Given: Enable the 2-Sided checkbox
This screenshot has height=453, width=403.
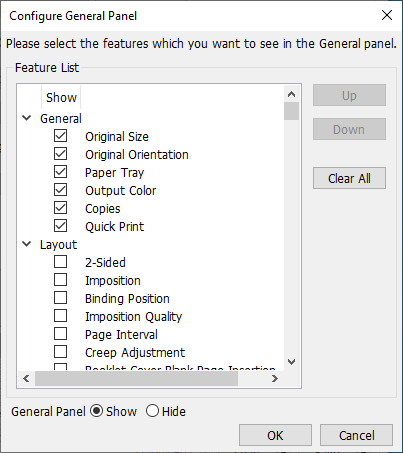Looking at the screenshot, I should [x=60, y=262].
